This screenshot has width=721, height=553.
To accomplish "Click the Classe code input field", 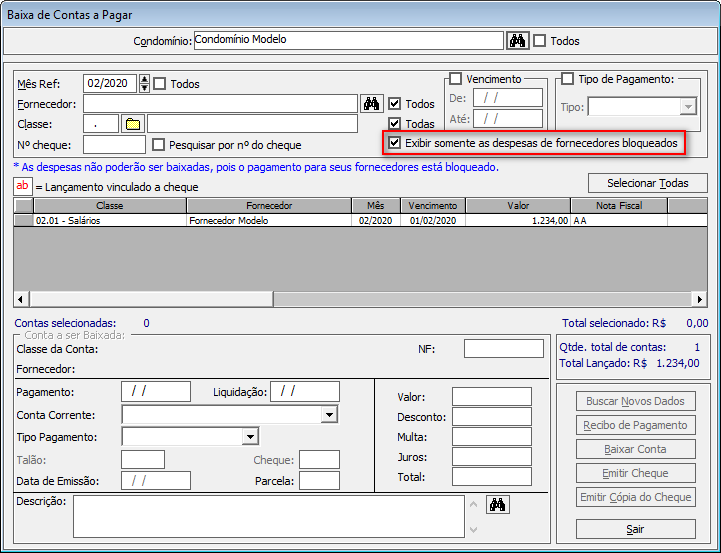I will click(x=101, y=124).
